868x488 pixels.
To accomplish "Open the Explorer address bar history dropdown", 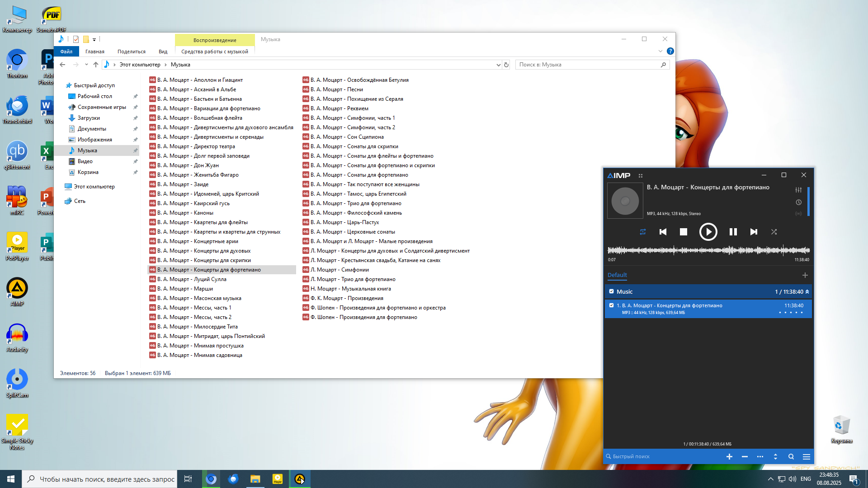I will pyautogui.click(x=498, y=65).
